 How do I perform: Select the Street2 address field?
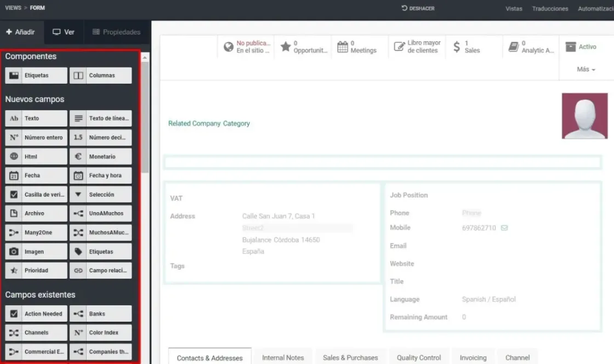point(297,228)
